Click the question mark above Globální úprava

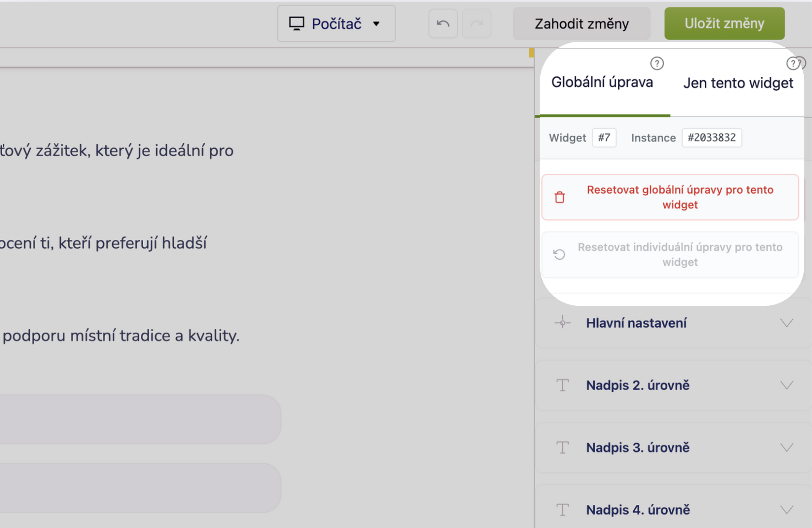tap(657, 63)
